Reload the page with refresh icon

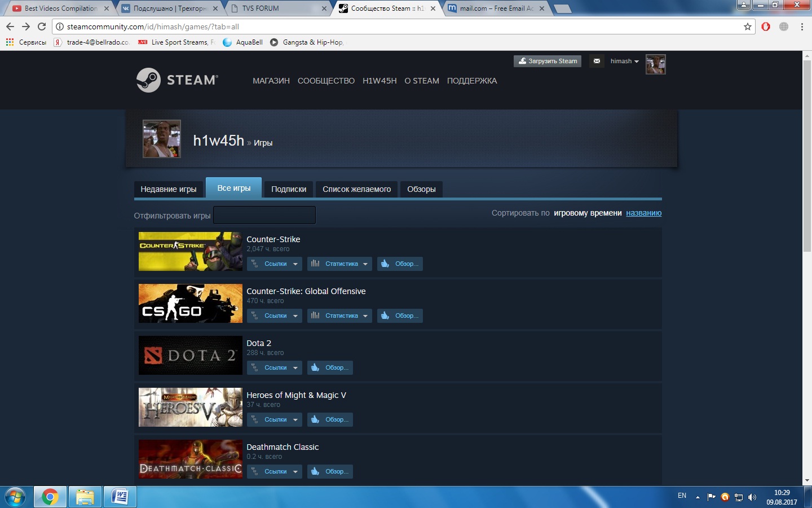(42, 27)
